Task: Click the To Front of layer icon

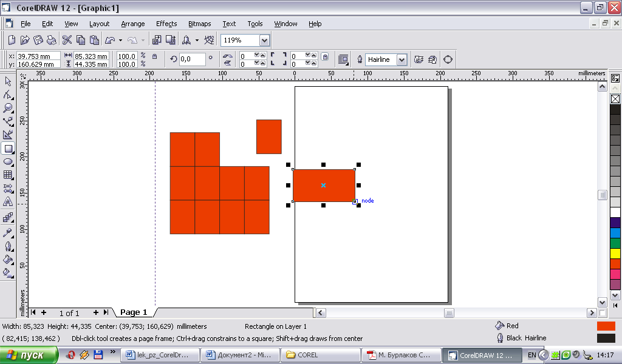Action: (419, 59)
